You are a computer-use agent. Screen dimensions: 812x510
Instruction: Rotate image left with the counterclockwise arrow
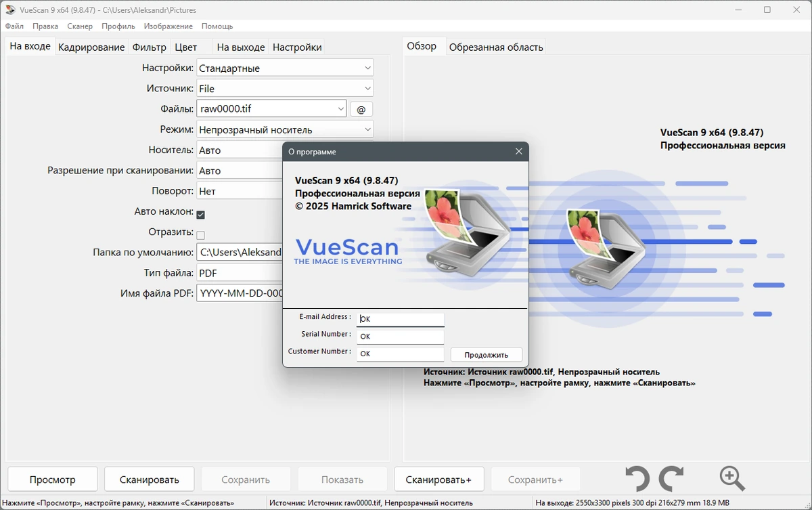pos(637,479)
